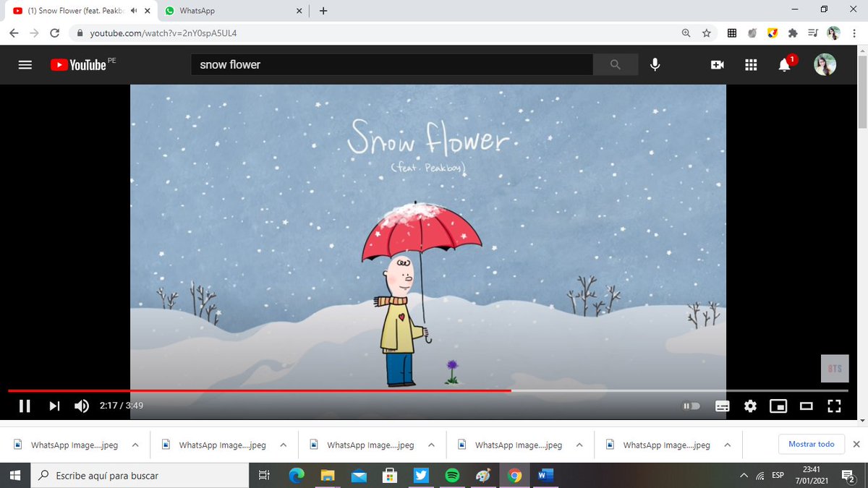Open the black grid extension icon

[732, 33]
